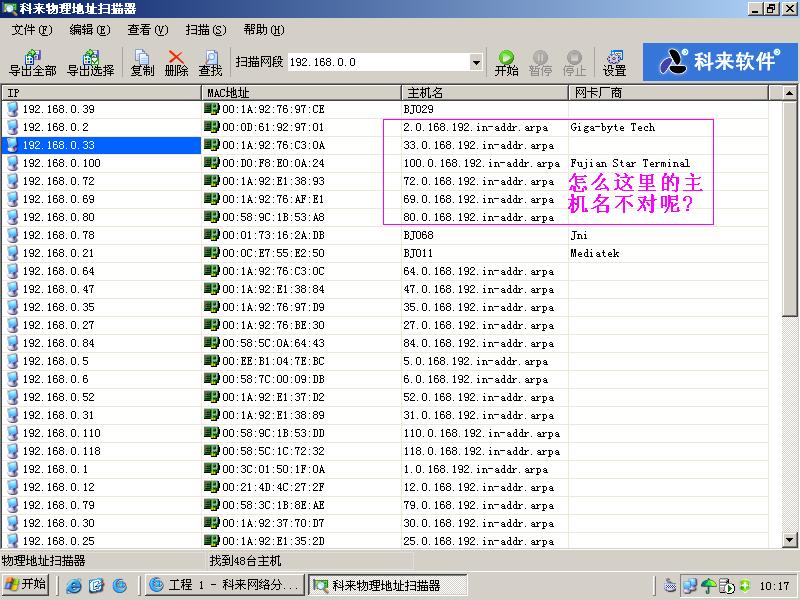Open the 扫描网段 dropdown arrow
This screenshot has height=600, width=800.
click(x=476, y=62)
